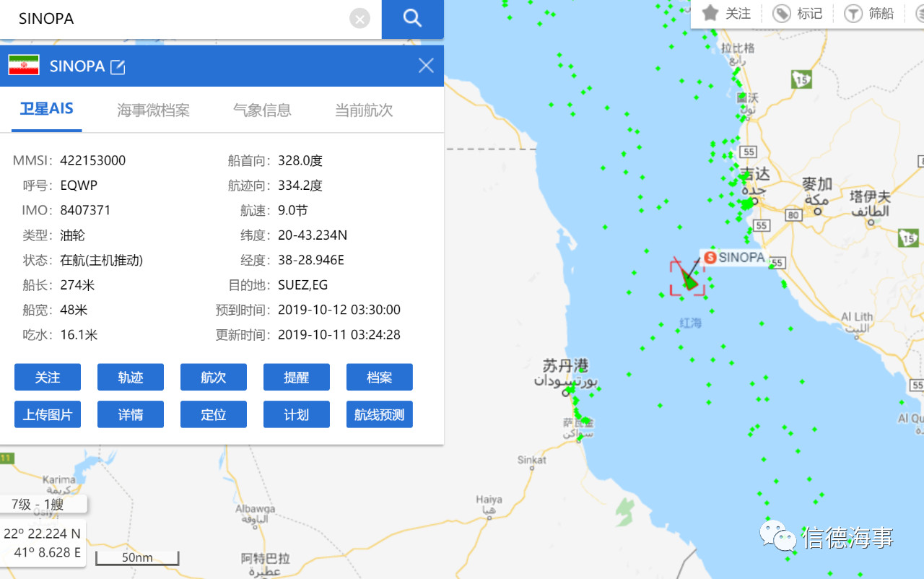Click longitude value 38-28.946E

[311, 260]
